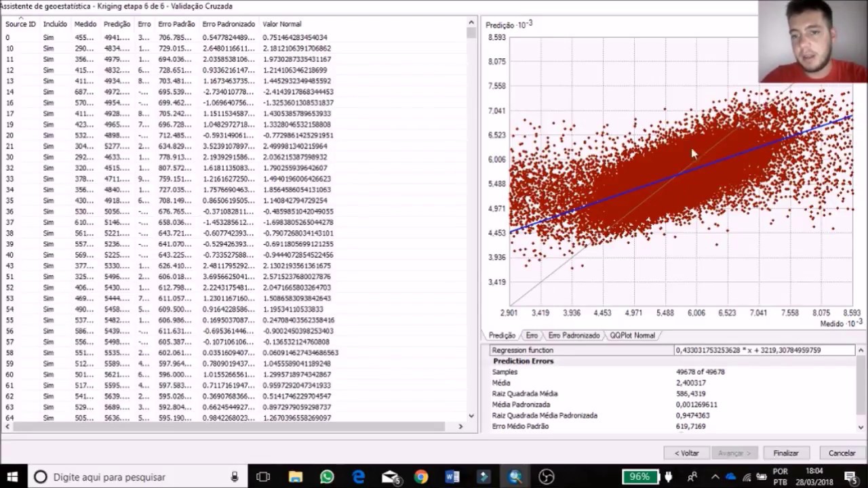Switch to Microsoft Word on the taskbar
The height and width of the screenshot is (488, 868).
click(x=452, y=477)
